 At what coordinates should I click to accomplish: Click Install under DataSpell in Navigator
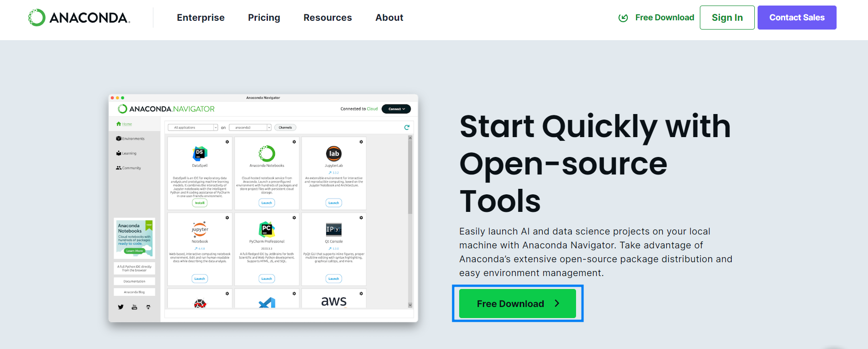(200, 203)
